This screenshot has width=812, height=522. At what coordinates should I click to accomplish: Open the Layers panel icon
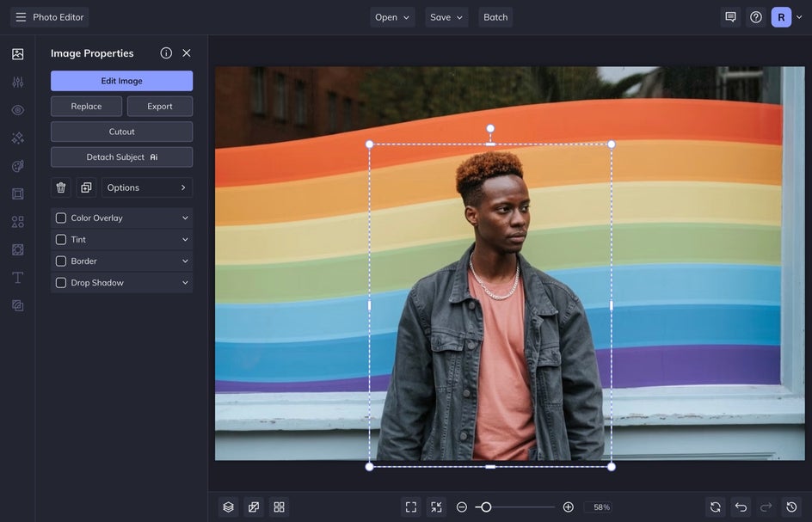pyautogui.click(x=228, y=507)
